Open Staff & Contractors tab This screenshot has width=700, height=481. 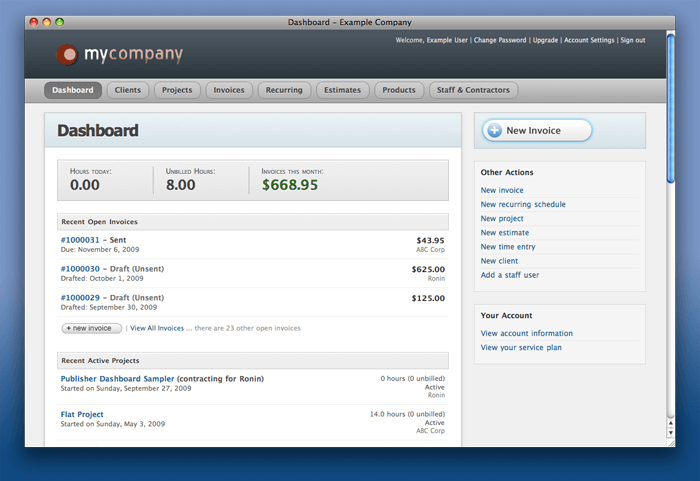[x=473, y=90]
